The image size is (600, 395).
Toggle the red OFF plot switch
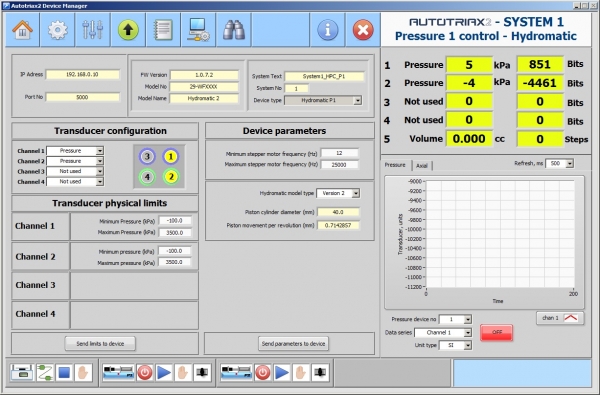496,332
